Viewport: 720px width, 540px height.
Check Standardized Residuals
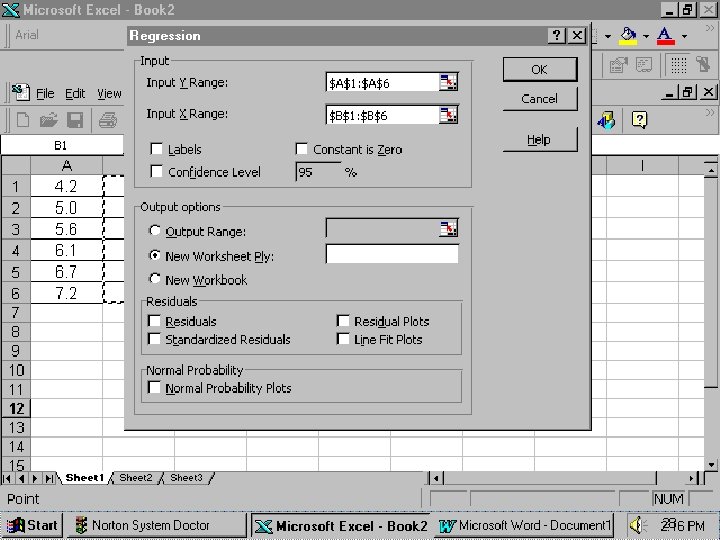(155, 339)
